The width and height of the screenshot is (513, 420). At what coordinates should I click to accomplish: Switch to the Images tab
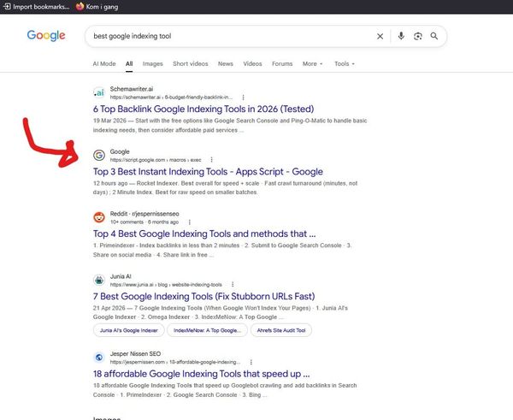coord(153,64)
